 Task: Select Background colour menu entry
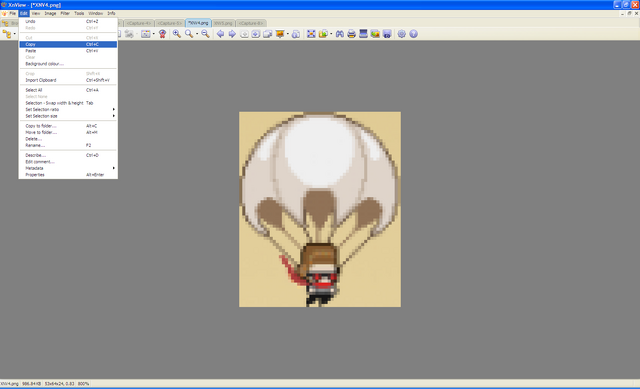68,64
